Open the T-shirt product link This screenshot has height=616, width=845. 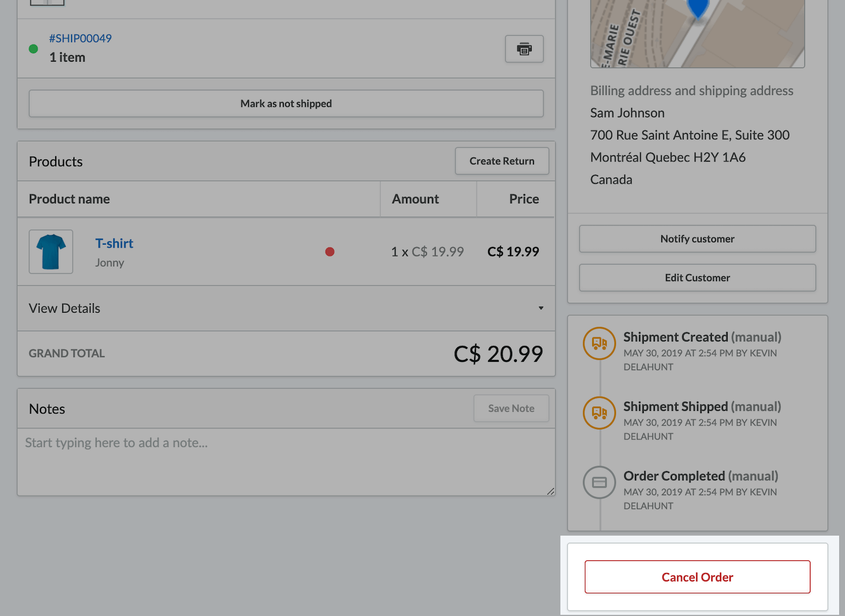114,243
